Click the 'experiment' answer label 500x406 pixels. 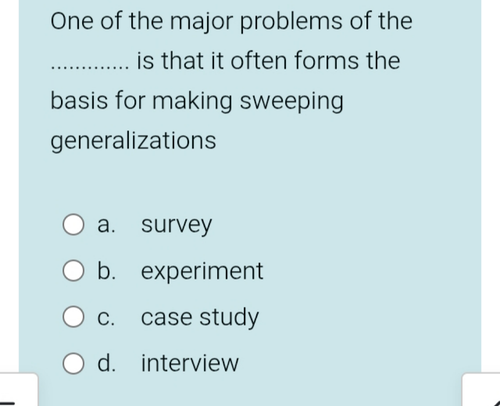tap(202, 272)
